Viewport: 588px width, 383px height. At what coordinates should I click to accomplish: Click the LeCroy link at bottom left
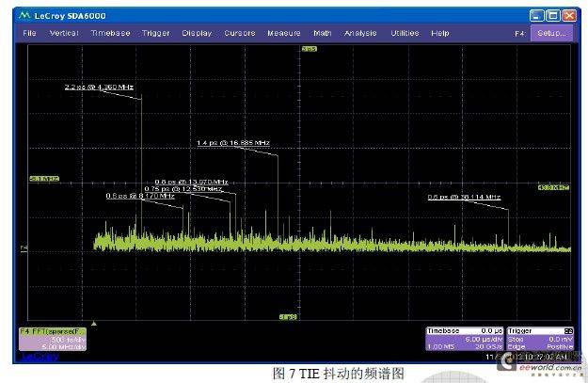[x=39, y=357]
